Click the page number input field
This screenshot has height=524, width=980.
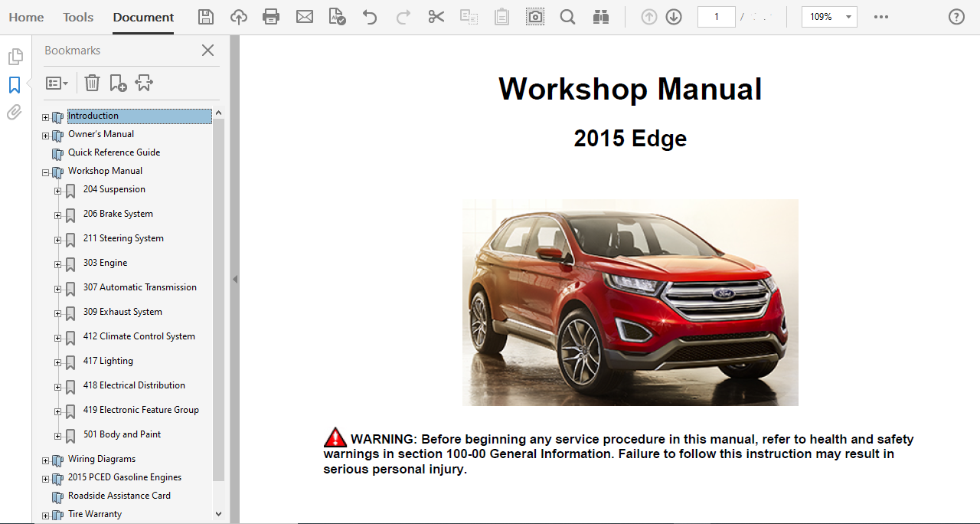pyautogui.click(x=716, y=17)
